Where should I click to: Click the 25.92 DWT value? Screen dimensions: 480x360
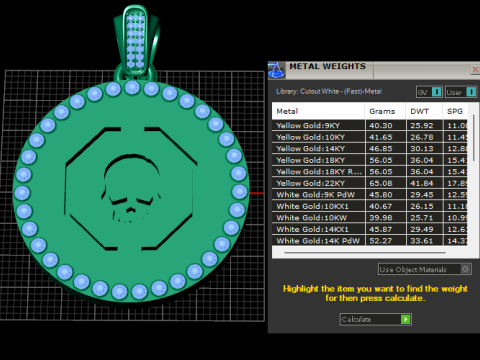[422, 125]
